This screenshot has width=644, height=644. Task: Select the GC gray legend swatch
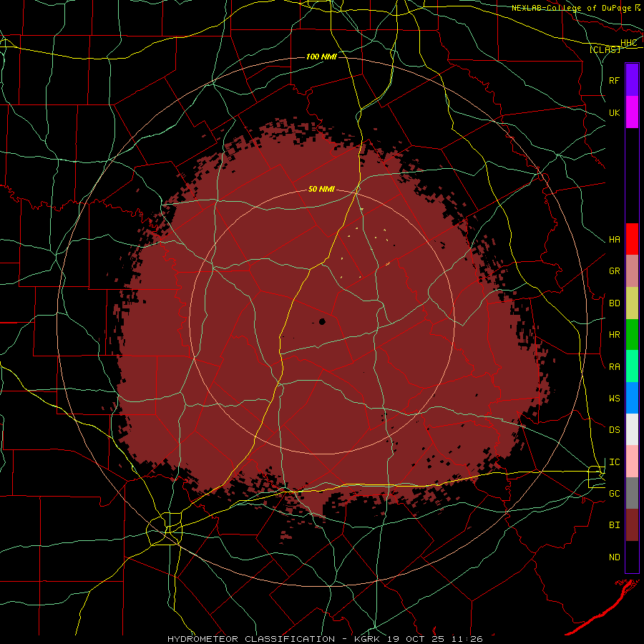tap(632, 493)
